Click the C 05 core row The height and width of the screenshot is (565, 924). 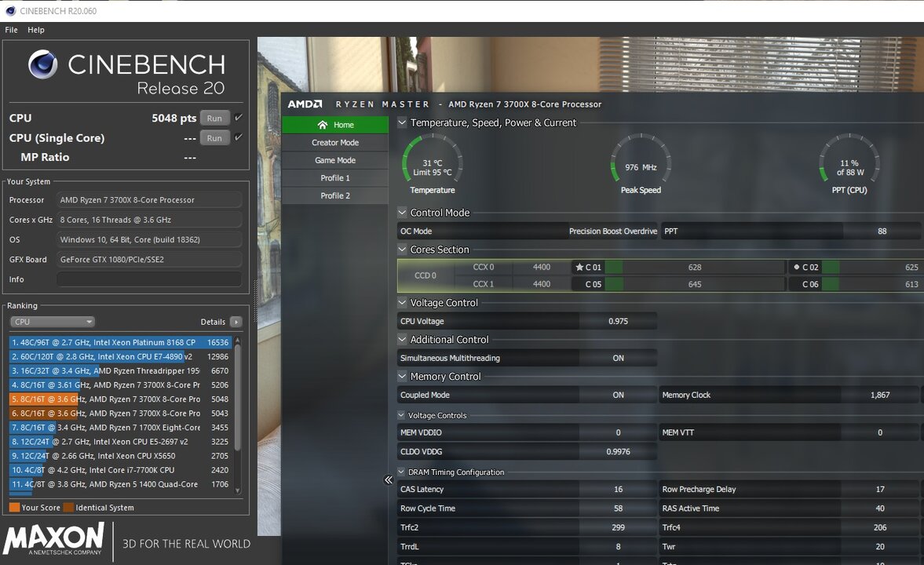tap(677, 284)
